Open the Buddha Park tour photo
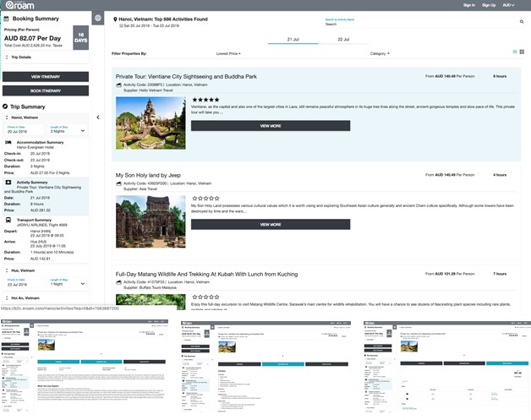Screen dimensions: 531x420 point(151,123)
